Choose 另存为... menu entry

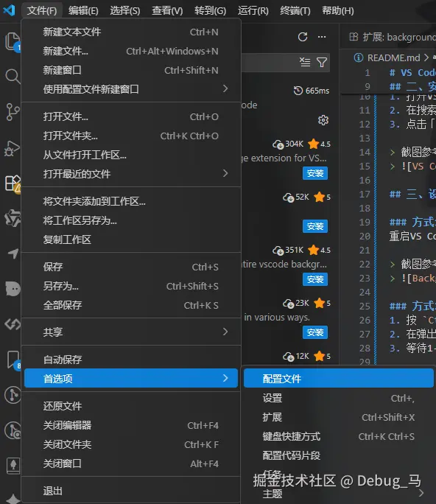[x=131, y=286]
